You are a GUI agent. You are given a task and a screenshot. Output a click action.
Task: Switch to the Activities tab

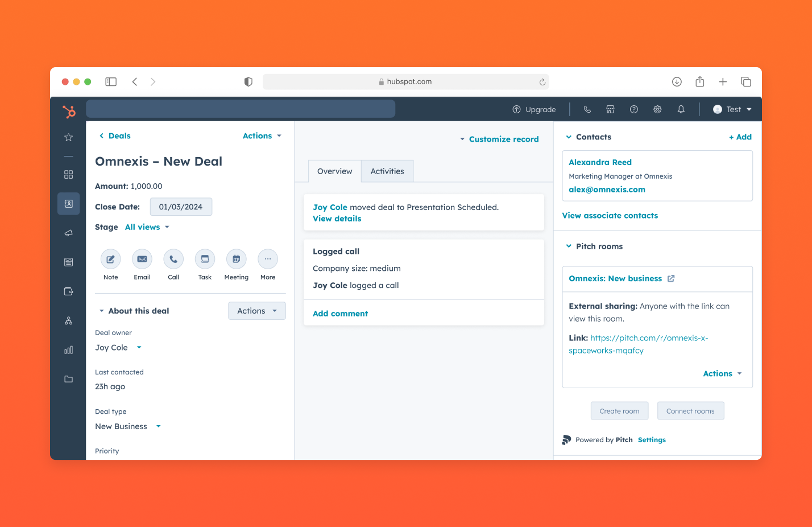click(387, 171)
